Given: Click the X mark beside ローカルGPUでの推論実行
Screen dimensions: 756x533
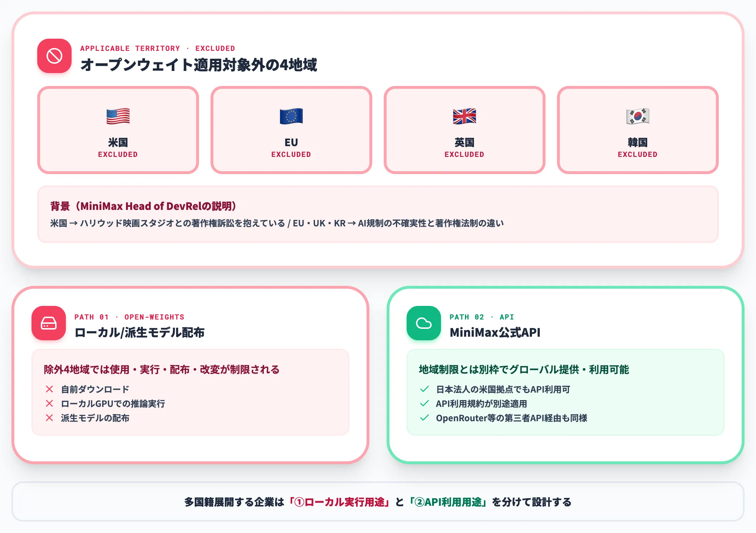Looking at the screenshot, I should point(49,403).
